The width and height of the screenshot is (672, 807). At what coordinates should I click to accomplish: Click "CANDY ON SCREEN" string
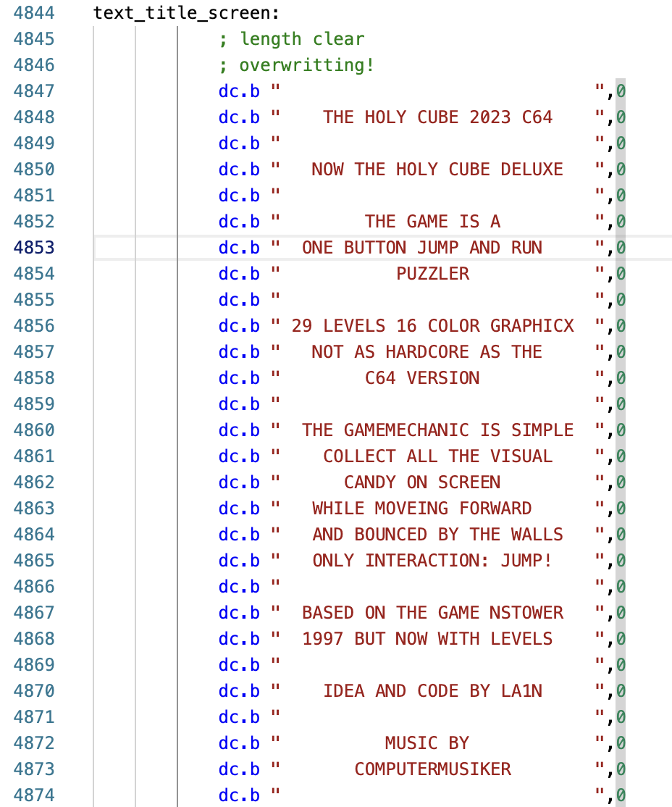(x=421, y=482)
